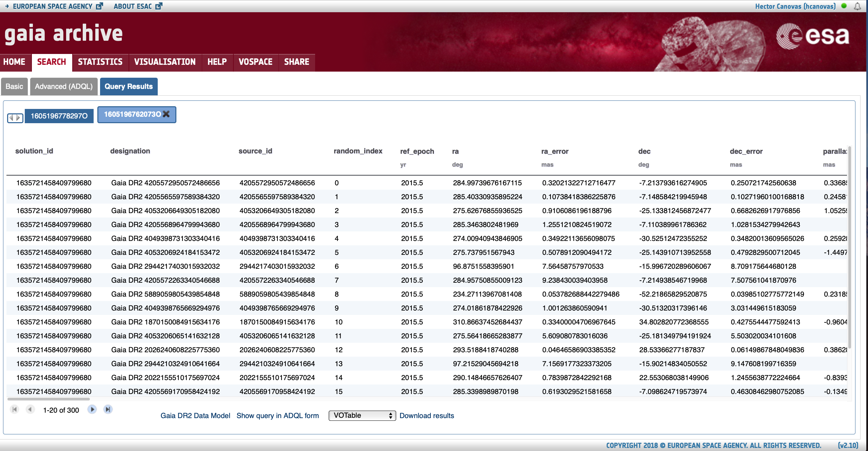Click dec_error value 3.031449615183059

764,308
